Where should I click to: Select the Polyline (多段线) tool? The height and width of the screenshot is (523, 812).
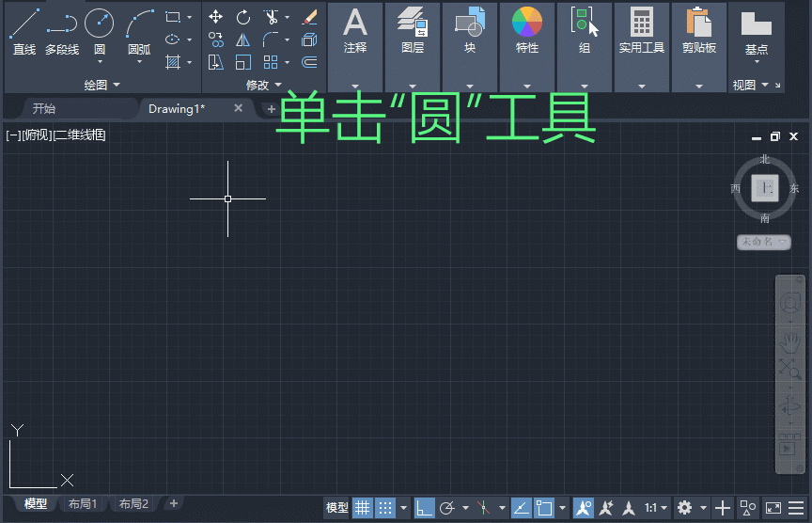(x=62, y=32)
